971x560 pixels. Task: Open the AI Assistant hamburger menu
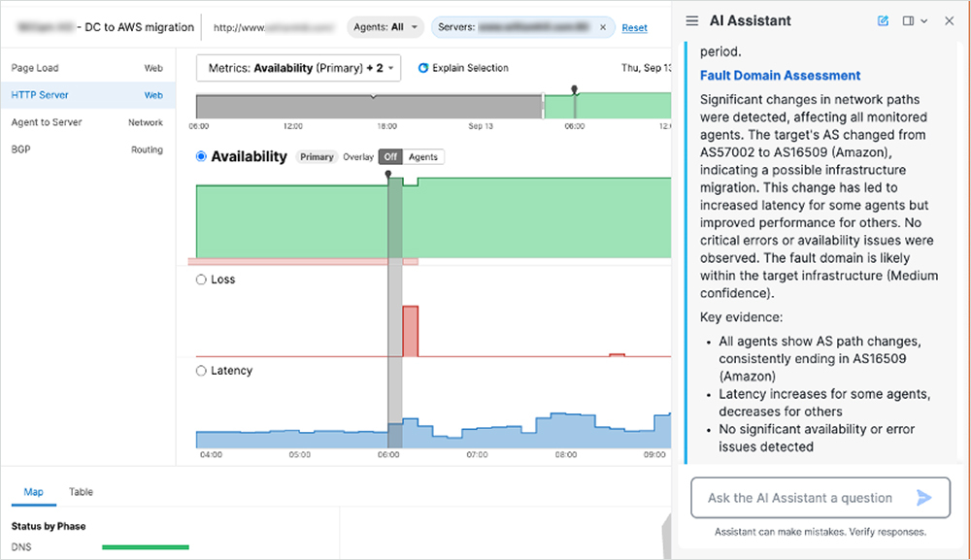[x=693, y=19]
